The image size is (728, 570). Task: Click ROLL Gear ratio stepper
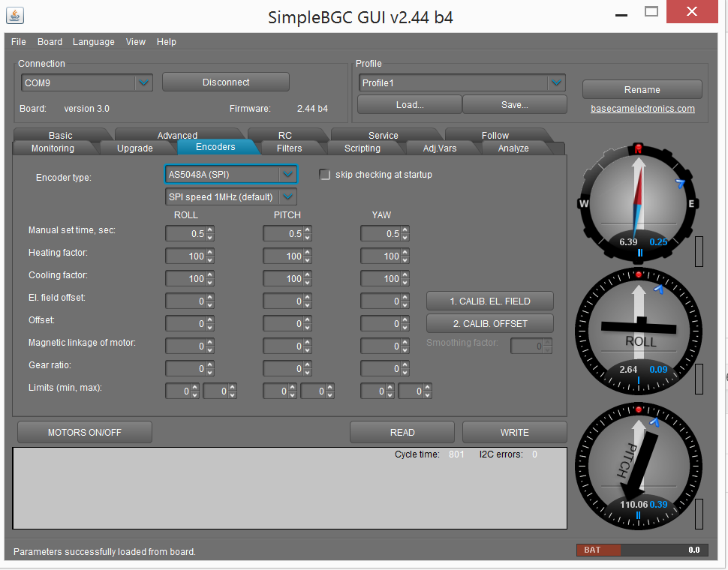tap(210, 368)
